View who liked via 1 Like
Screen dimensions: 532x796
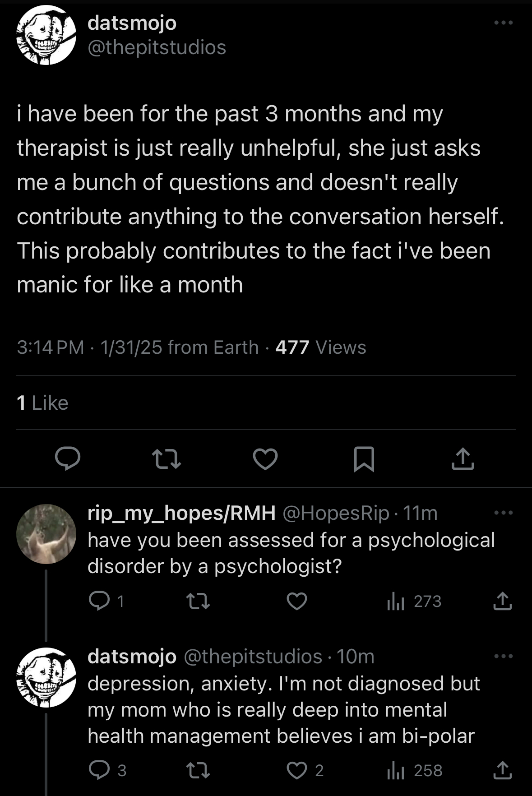pyautogui.click(x=42, y=403)
